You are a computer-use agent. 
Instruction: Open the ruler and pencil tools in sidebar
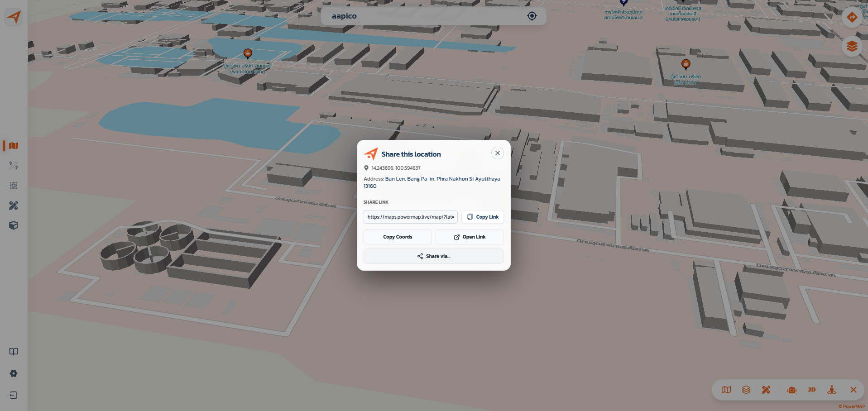14,205
